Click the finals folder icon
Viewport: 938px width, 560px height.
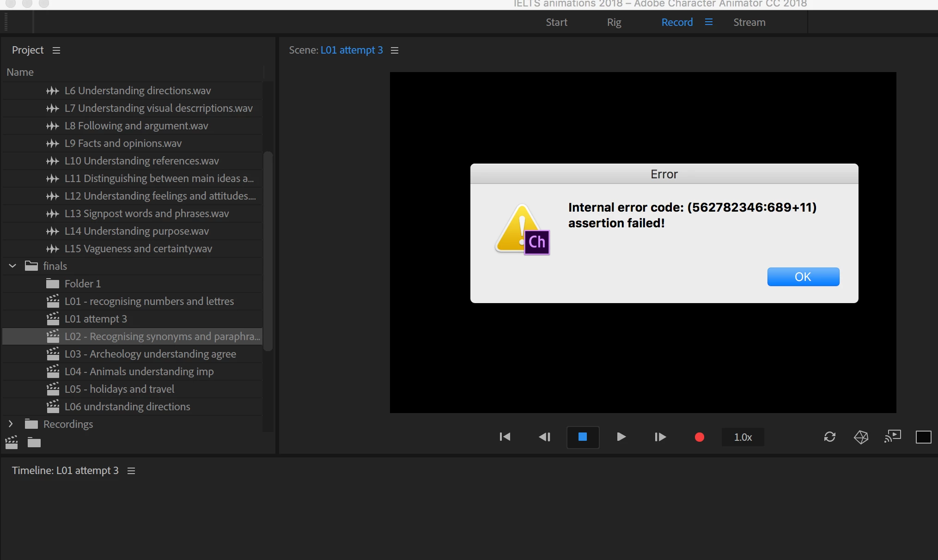click(x=31, y=266)
